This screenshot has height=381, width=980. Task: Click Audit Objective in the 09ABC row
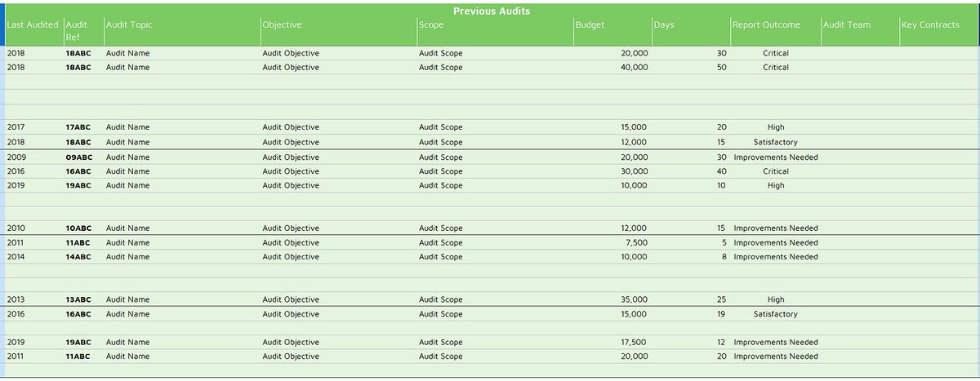[x=291, y=157]
